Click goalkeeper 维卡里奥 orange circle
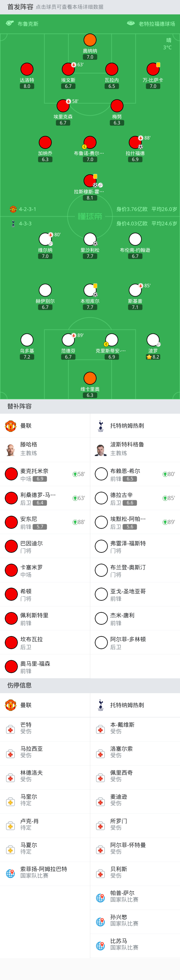The width and height of the screenshot is (180, 980). 90,378
